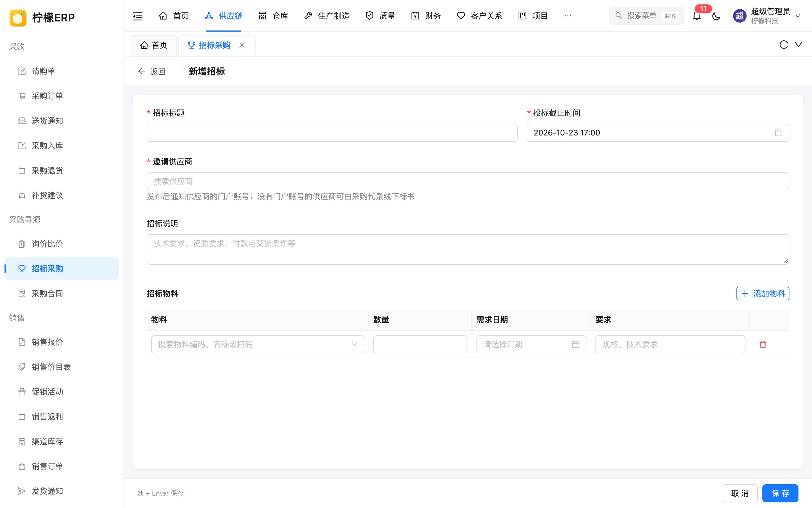Open 请购单 in sidebar
812x508 pixels.
[x=61, y=71]
